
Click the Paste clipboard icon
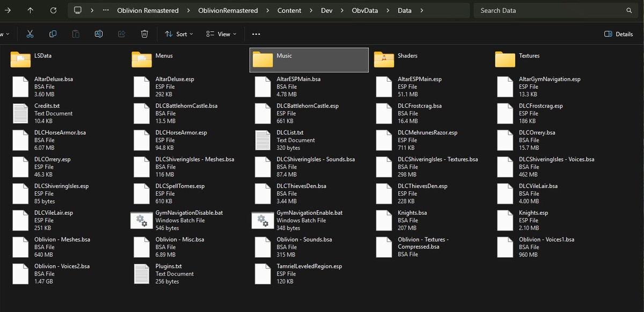[76, 34]
